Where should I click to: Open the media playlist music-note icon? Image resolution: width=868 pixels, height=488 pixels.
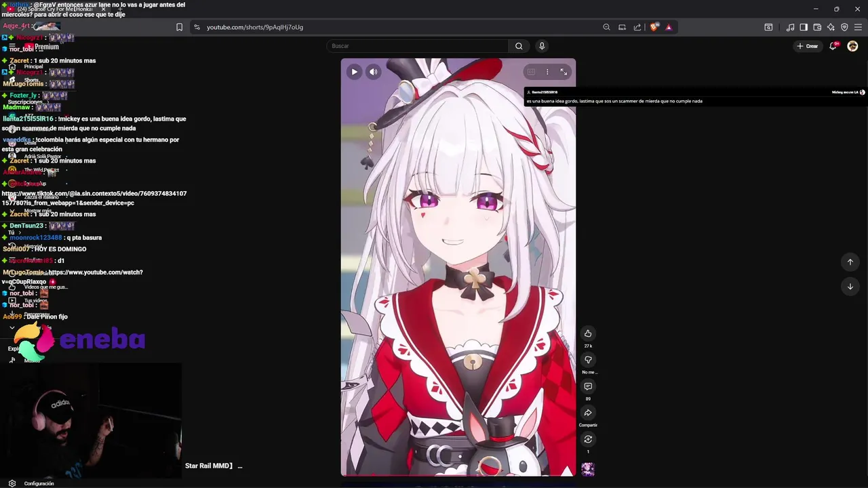pos(790,27)
